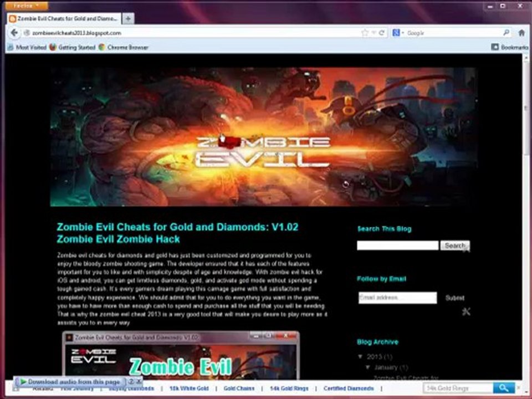Collapse the 2013 blog archive year
This screenshot has width=532, height=399.
coord(361,356)
